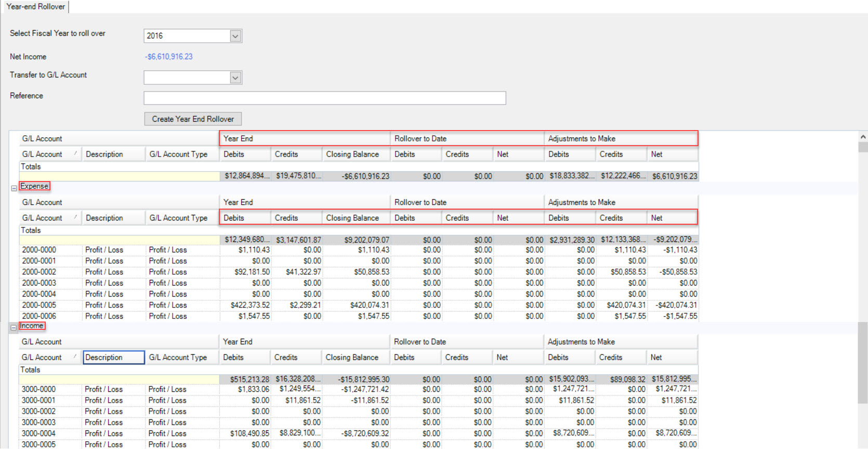This screenshot has width=868, height=449.
Task: Select account row 3000-0002
Action: tap(358, 412)
